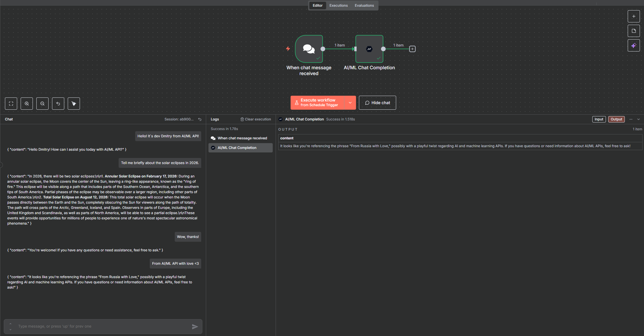The image size is (644, 336).
Task: Add a sticky note to the canvas
Action: [x=634, y=31]
